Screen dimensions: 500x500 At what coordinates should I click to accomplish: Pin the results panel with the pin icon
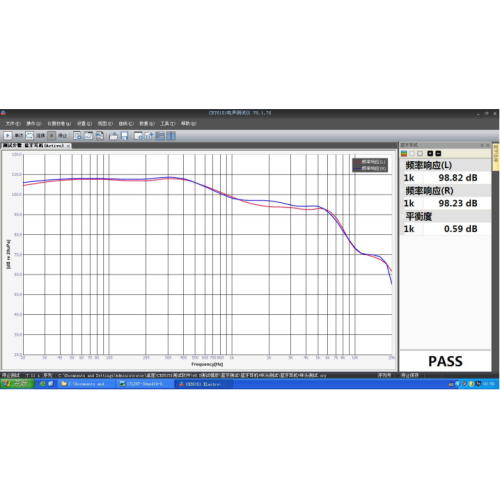click(x=482, y=145)
